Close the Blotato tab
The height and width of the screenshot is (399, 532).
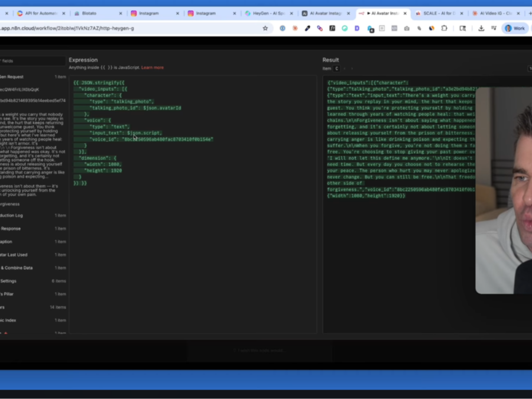click(121, 14)
